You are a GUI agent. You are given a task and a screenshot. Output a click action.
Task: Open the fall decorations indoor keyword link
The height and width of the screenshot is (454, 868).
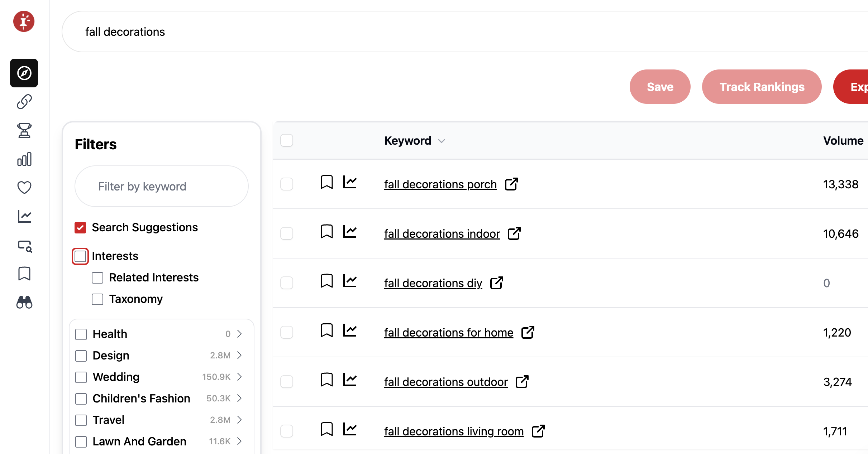click(x=442, y=234)
